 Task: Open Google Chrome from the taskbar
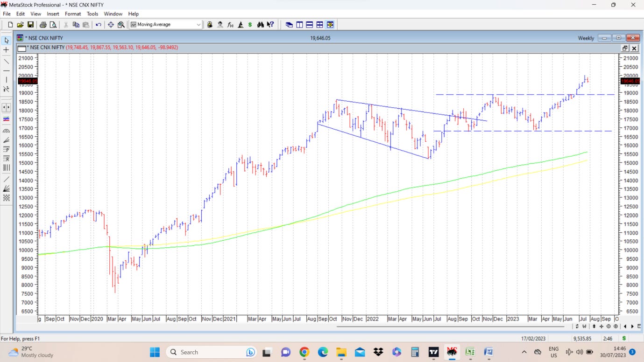[x=304, y=352]
